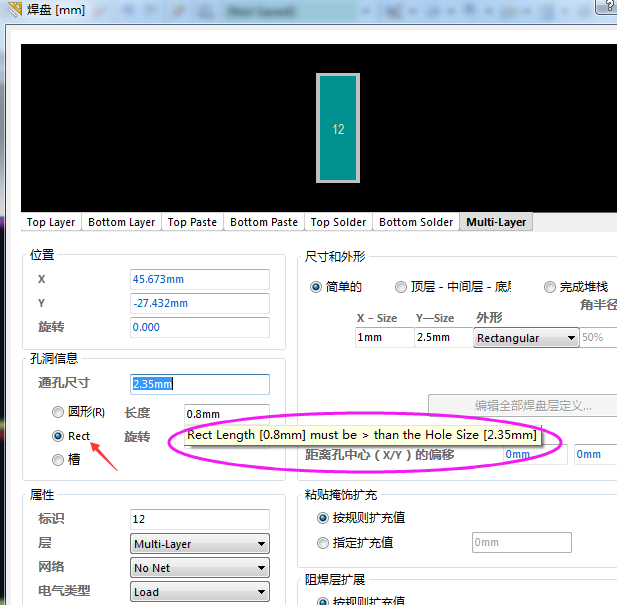Select the 槽 slot hole option
Image resolution: width=617 pixels, height=605 pixels.
pyautogui.click(x=58, y=459)
